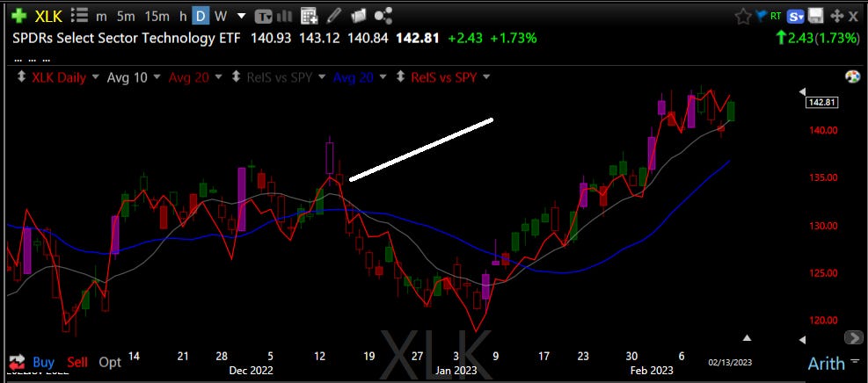The width and height of the screenshot is (868, 383).
Task: Click the reorder arrows before red RelS vs SPY
Action: click(399, 77)
